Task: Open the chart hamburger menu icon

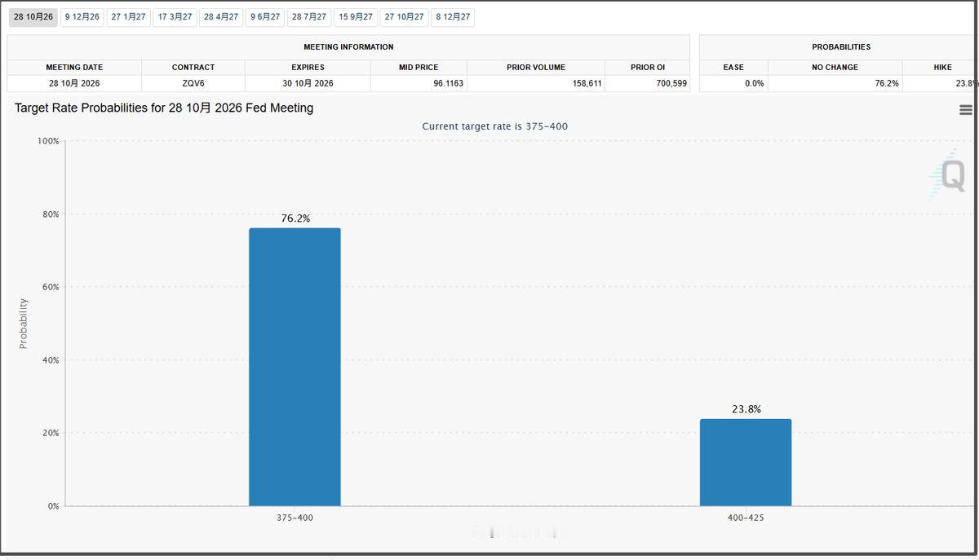Action: click(x=966, y=110)
